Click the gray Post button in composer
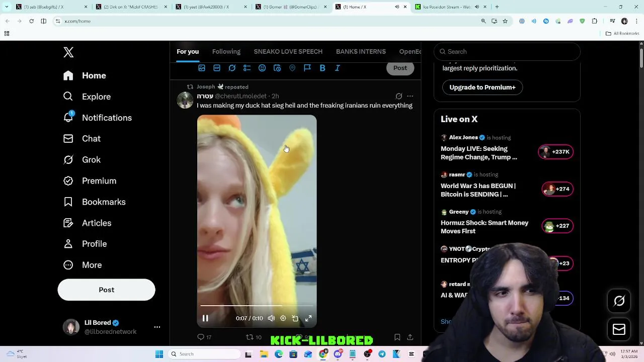This screenshot has width=644, height=362. click(400, 68)
